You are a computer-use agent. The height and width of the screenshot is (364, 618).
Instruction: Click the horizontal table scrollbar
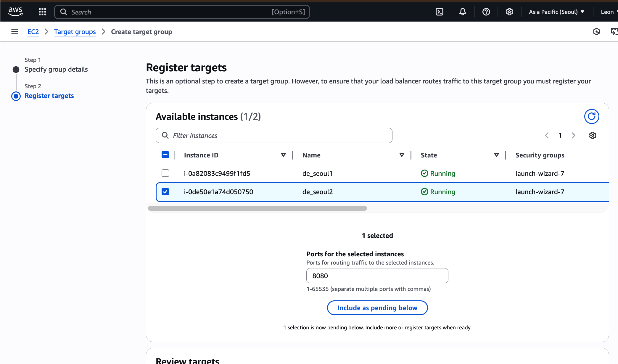[x=257, y=208]
